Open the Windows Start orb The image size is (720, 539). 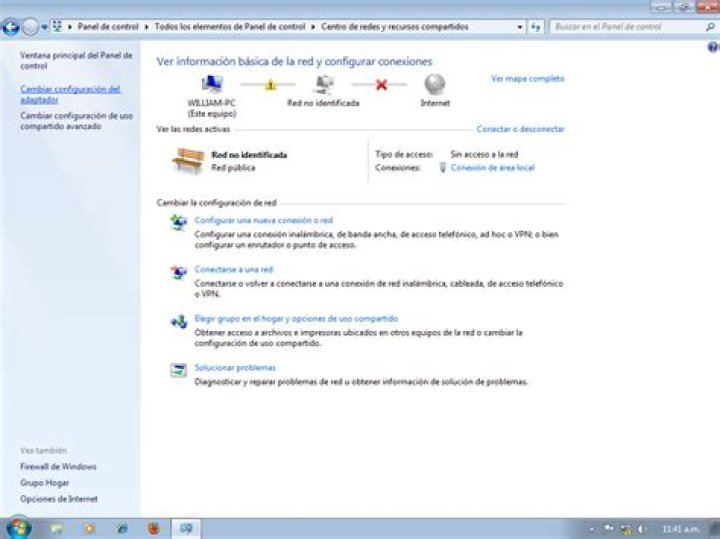pos(18,528)
